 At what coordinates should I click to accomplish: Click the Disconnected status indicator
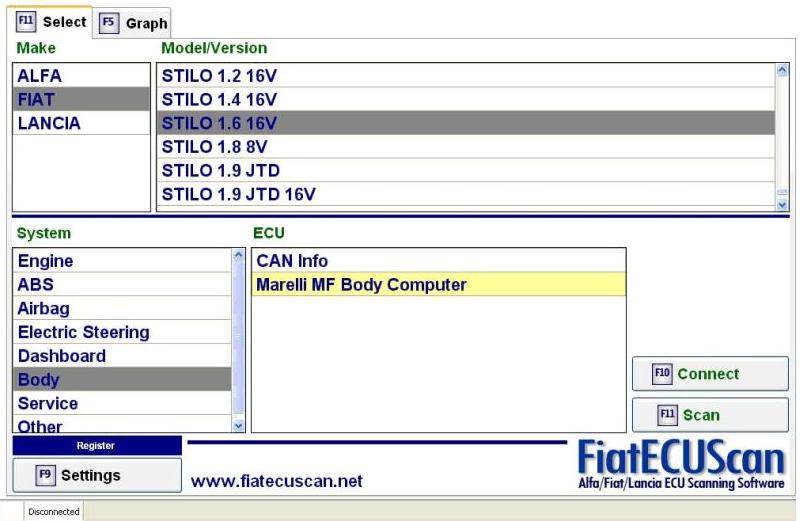point(54,511)
